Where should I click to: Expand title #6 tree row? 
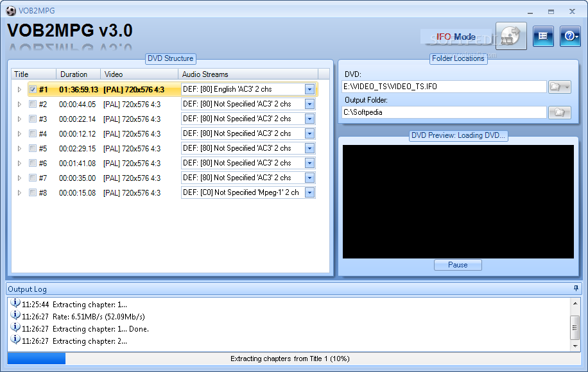click(19, 163)
